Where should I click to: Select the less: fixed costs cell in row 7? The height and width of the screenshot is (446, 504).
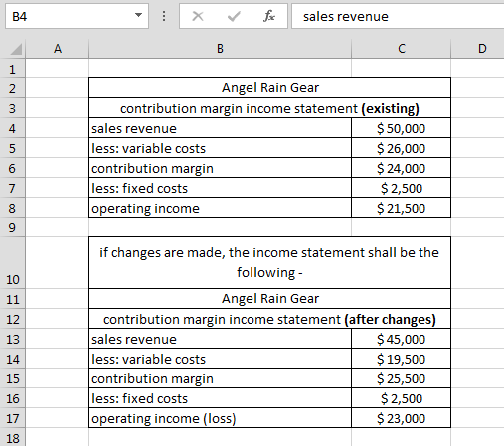[x=220, y=188]
